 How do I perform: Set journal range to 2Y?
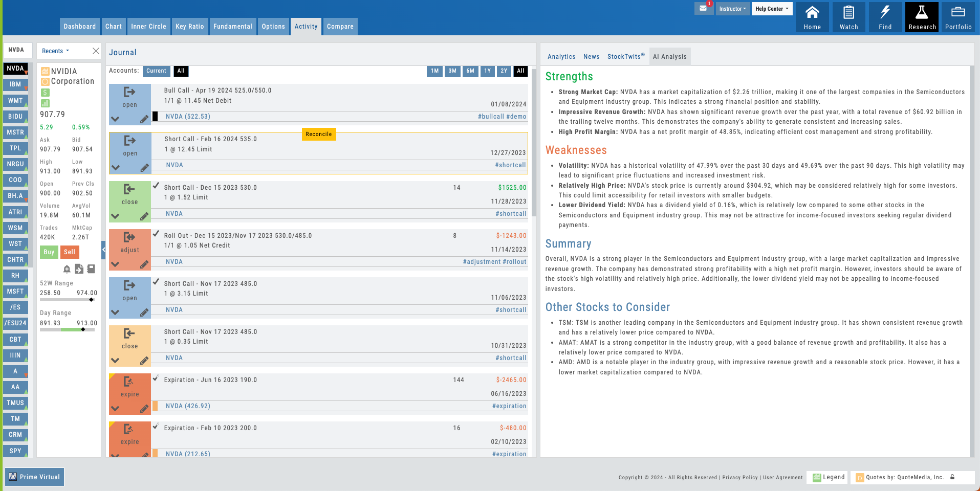(x=504, y=71)
